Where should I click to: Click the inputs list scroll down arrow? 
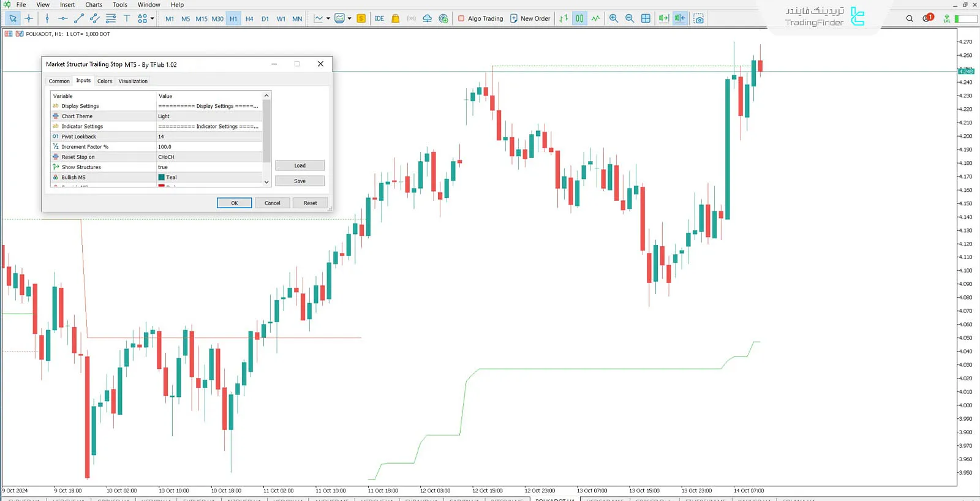tap(266, 182)
